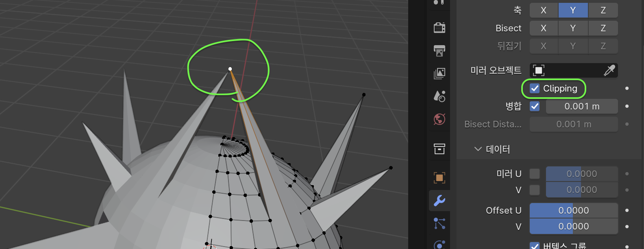This screenshot has height=249, width=644.
Task: Enable the mirror V checkbox
Action: [x=535, y=190]
